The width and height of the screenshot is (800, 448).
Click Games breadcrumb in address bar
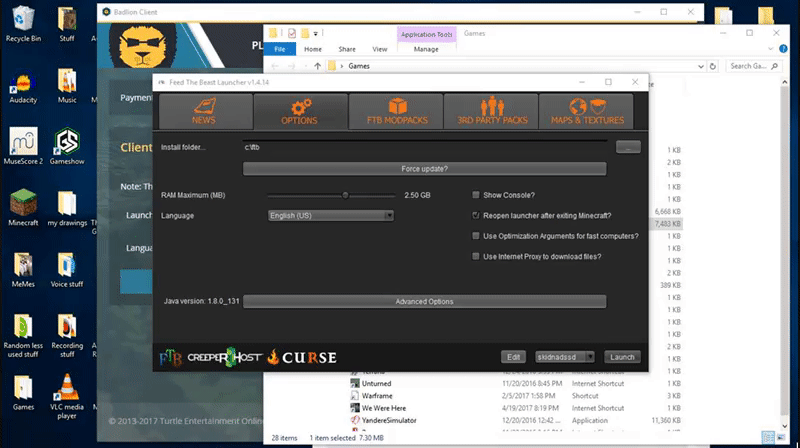tap(359, 66)
